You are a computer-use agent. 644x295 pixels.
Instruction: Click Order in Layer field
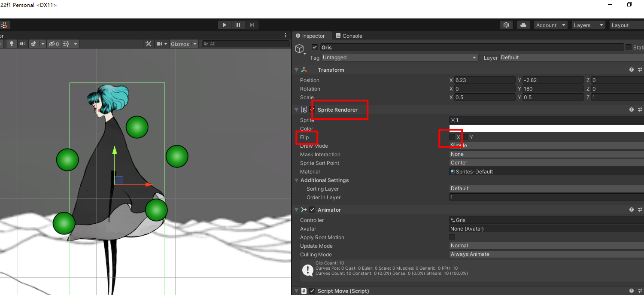547,197
